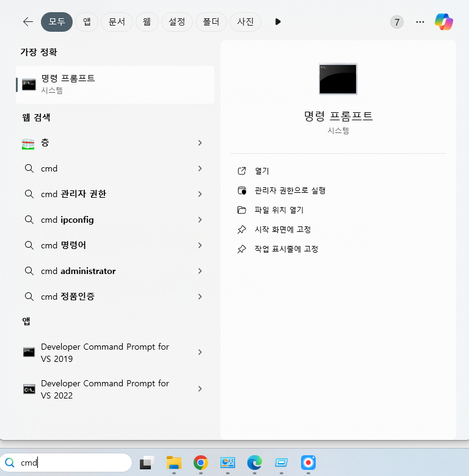Expand the cmd administrator chevron

point(200,271)
